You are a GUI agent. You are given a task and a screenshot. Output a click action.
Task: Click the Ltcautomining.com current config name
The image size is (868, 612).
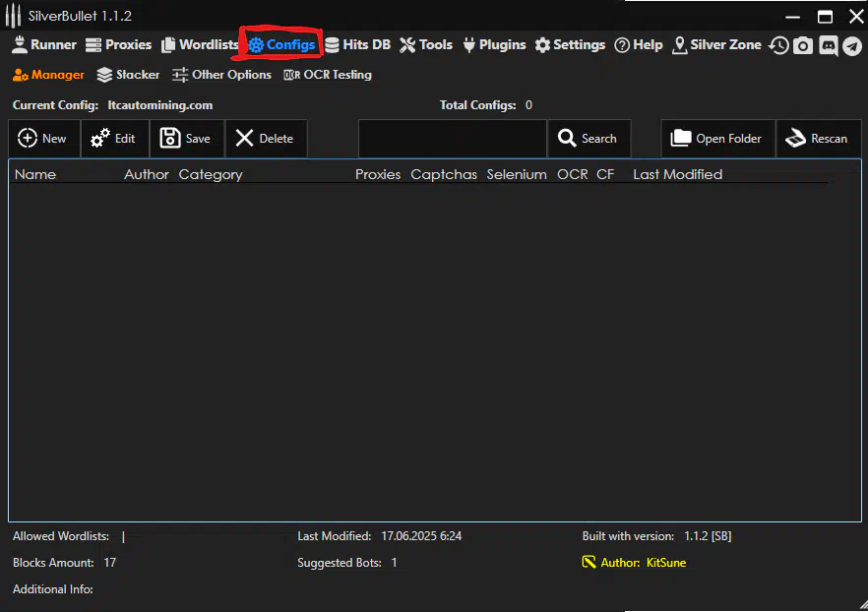(x=160, y=105)
